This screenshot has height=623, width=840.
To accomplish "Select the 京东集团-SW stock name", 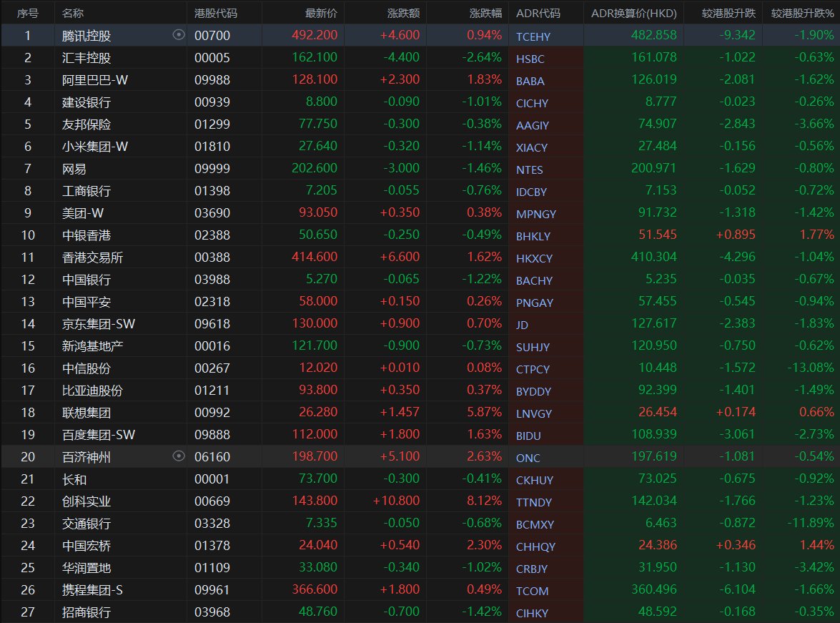I will pyautogui.click(x=99, y=324).
